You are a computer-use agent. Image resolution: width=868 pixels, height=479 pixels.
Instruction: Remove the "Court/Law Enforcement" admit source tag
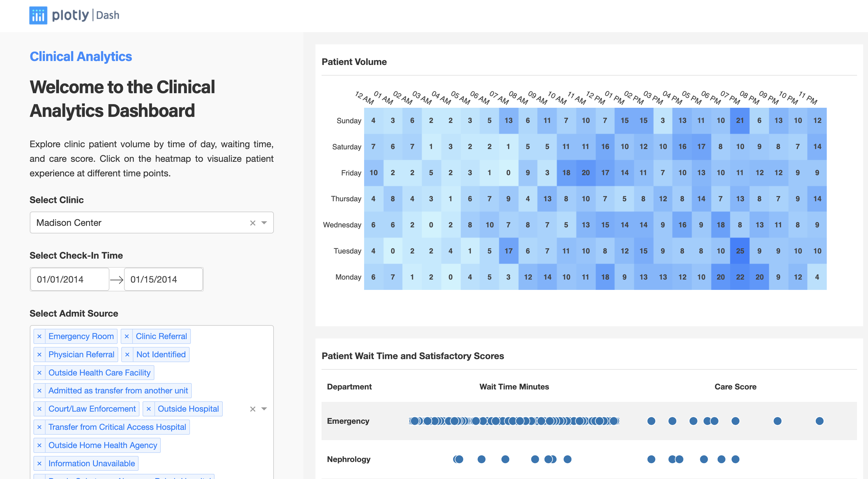pyautogui.click(x=40, y=409)
